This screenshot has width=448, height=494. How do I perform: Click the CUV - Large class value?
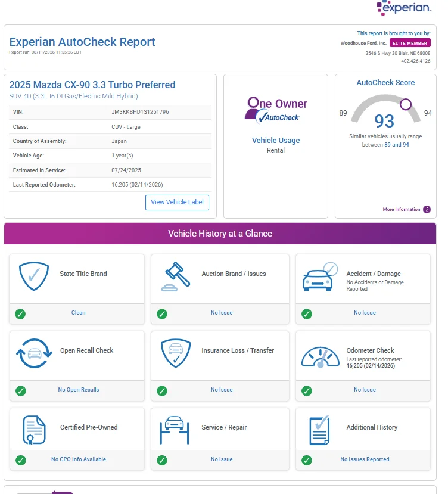point(126,127)
